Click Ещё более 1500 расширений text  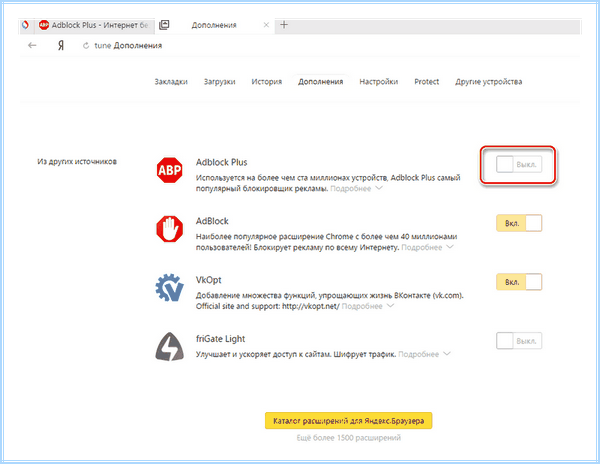(349, 438)
